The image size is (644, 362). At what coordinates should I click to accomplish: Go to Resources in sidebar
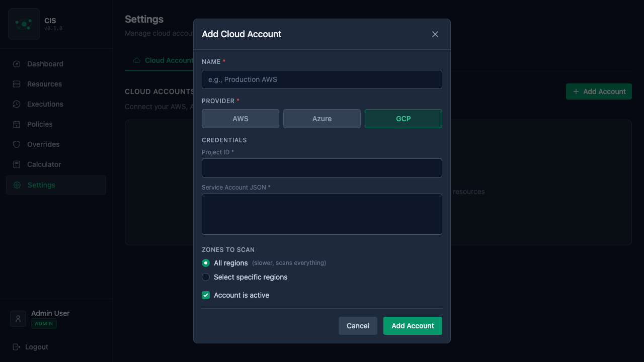[x=56, y=84]
